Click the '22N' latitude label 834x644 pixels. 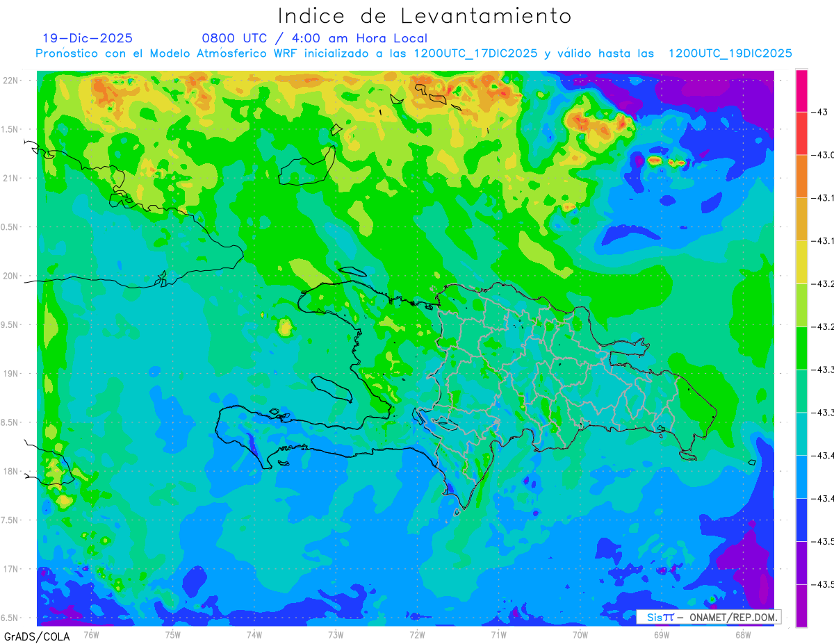click(10, 81)
